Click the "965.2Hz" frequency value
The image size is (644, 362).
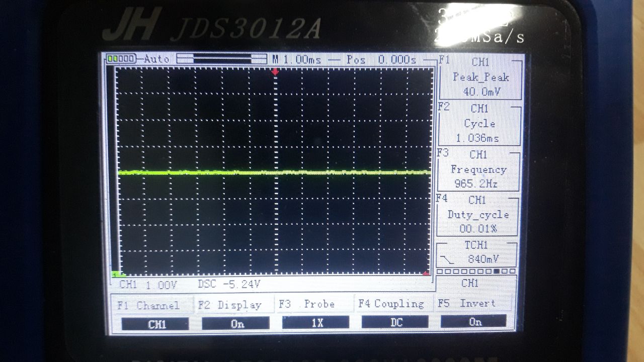pos(476,185)
